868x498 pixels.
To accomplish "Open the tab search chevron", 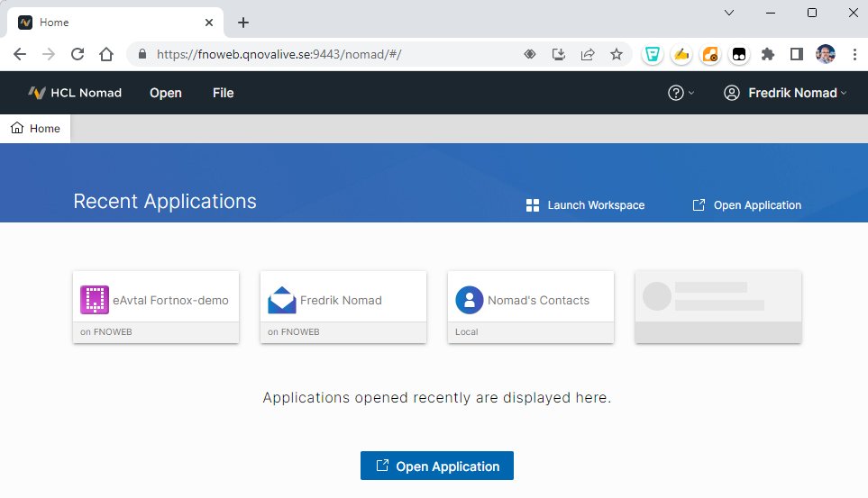I will pos(729,13).
